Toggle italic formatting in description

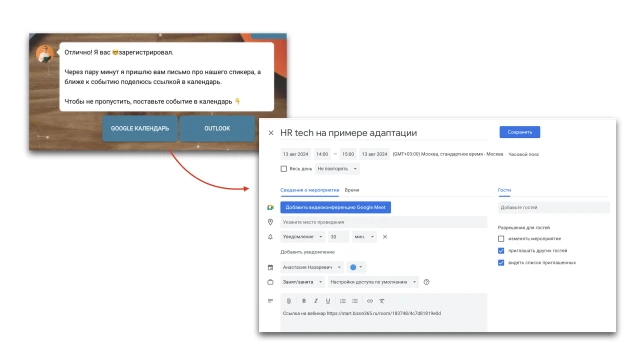coord(316,301)
